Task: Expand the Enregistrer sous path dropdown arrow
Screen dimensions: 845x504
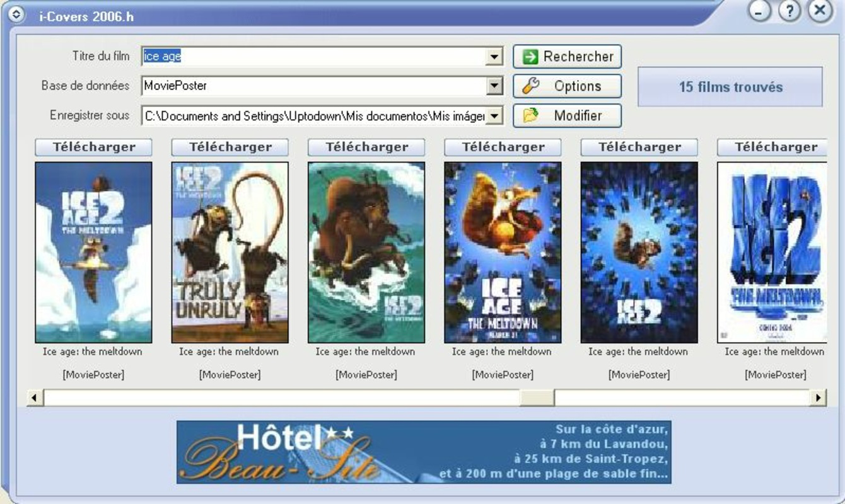Action: (x=495, y=116)
